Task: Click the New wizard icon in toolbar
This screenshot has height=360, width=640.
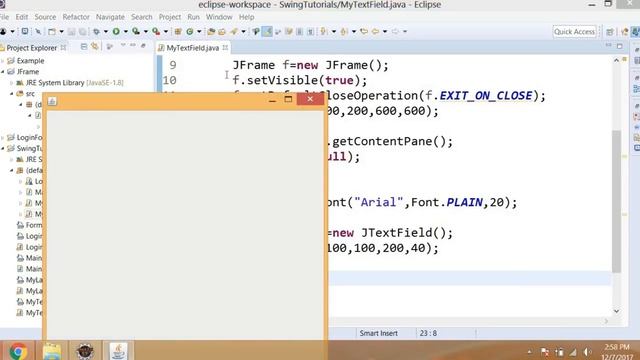Action: 52,31
